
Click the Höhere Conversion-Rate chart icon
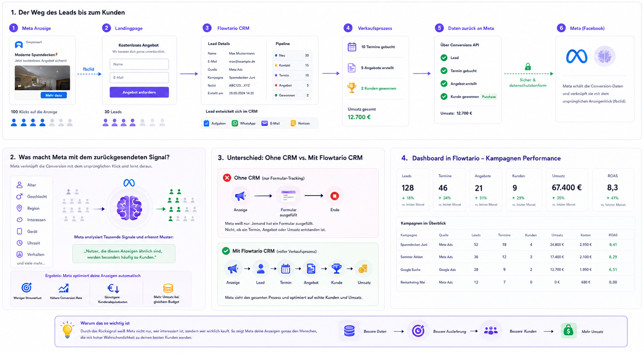[x=64, y=288]
